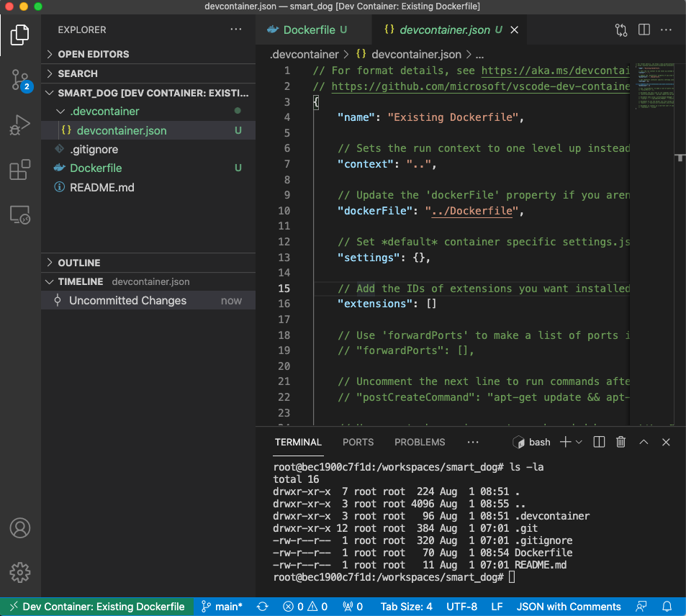Select the PROBLEMS tab
The image size is (686, 616).
[x=420, y=442]
